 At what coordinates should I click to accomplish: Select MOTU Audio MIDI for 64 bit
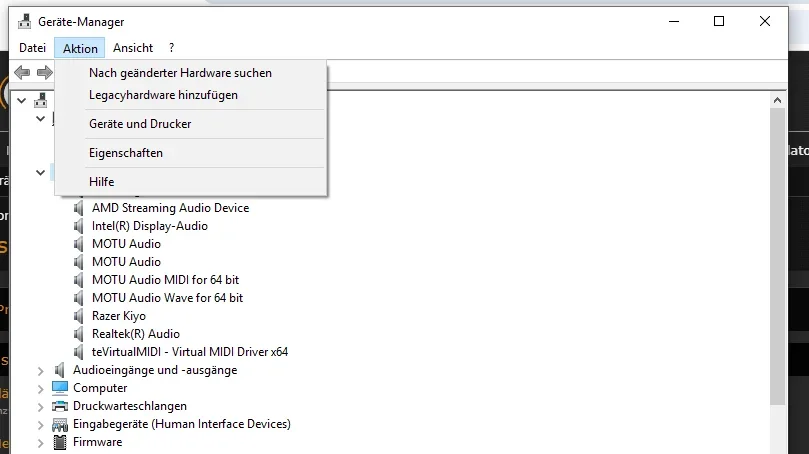pyautogui.click(x=165, y=280)
